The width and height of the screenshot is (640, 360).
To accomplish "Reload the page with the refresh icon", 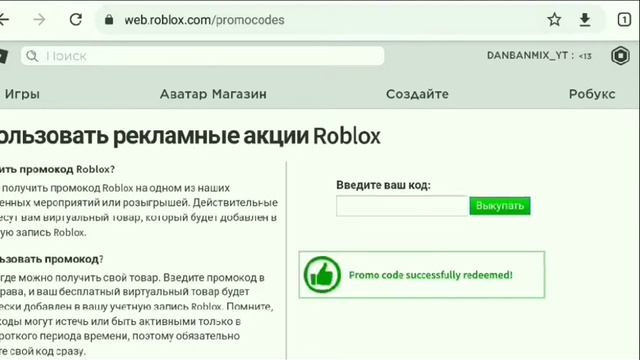I will coord(76,19).
